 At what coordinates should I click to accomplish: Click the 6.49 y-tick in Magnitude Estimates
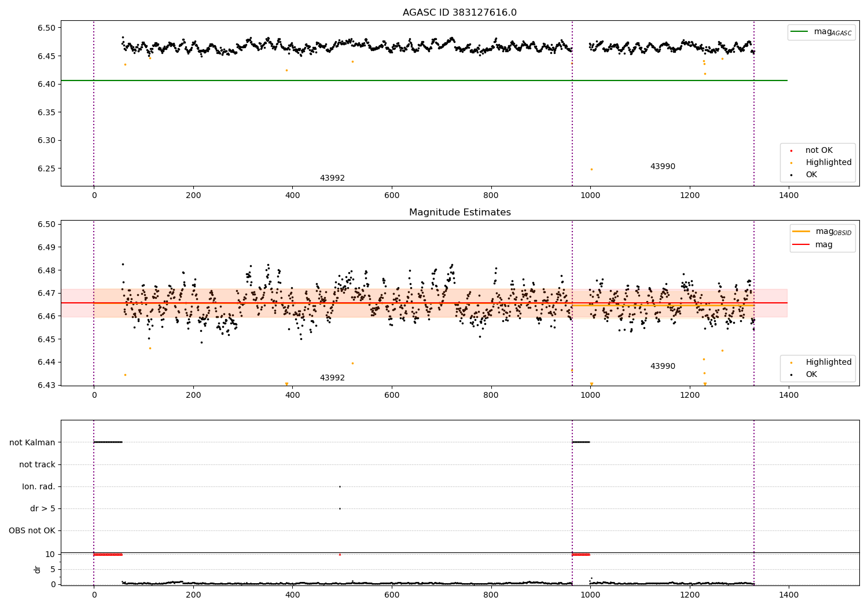pos(46,247)
